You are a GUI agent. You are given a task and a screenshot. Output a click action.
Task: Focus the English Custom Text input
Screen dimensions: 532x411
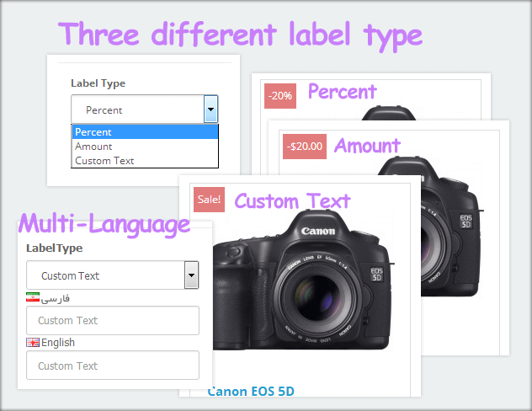tap(112, 366)
